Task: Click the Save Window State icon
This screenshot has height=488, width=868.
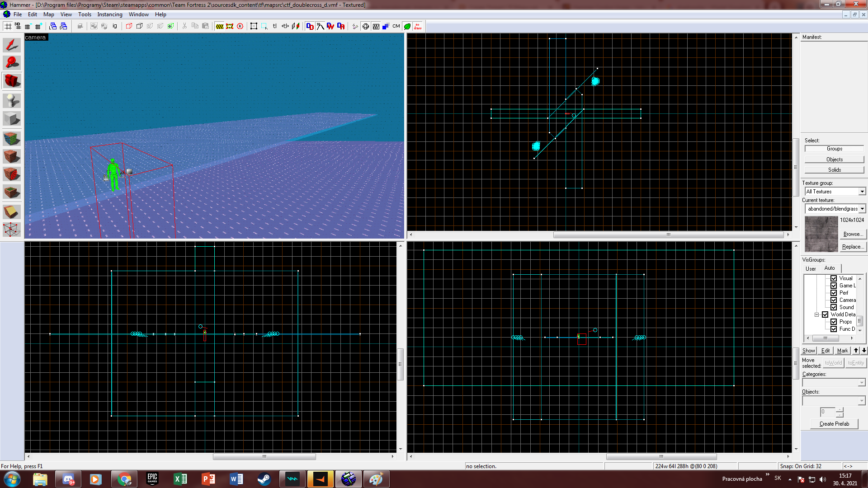Action: 63,26
